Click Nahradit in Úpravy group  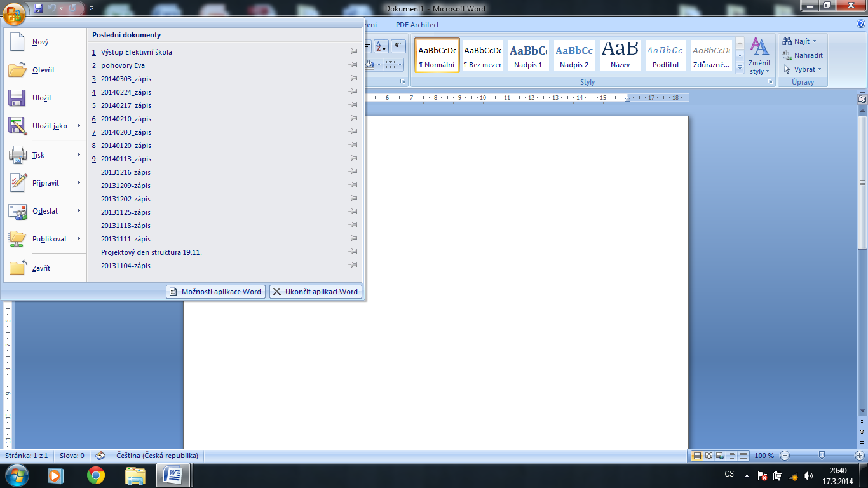(803, 55)
